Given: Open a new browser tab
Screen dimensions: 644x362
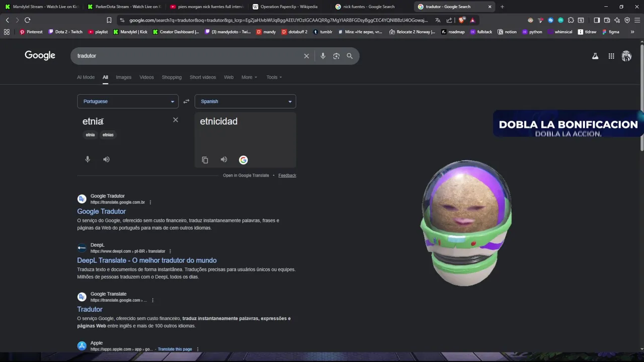Looking at the screenshot, I should (x=502, y=7).
